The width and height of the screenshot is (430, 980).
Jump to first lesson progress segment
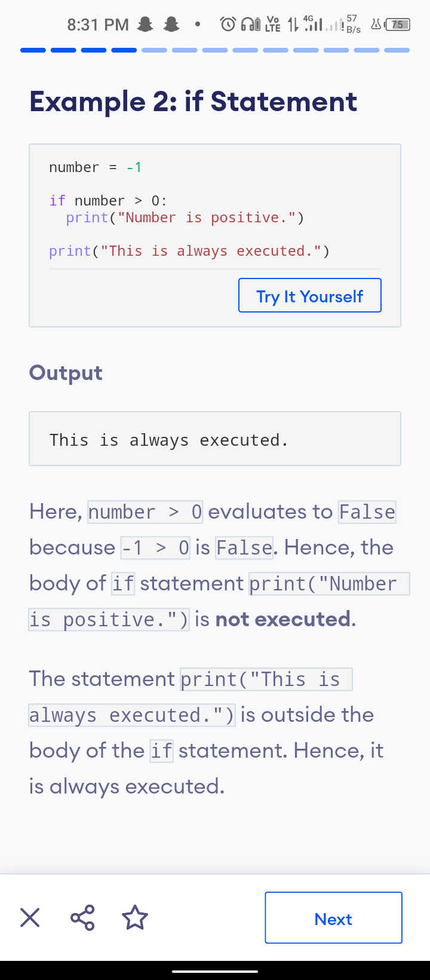pyautogui.click(x=33, y=50)
